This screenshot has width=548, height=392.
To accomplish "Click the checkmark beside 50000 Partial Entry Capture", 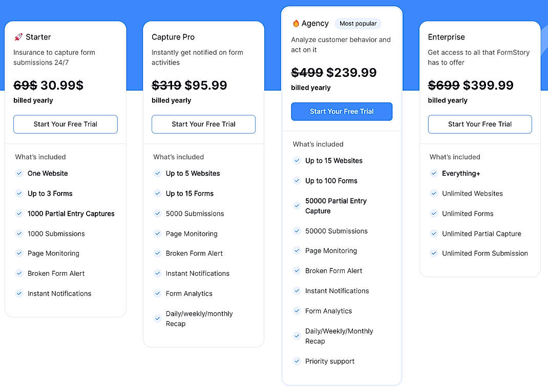I will coord(297,205).
